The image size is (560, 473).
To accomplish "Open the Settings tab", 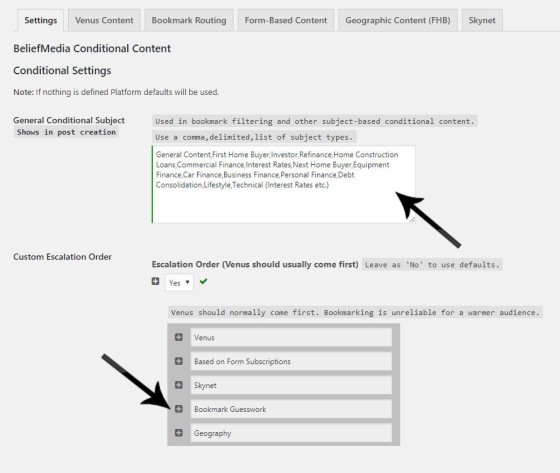I will 40,20.
